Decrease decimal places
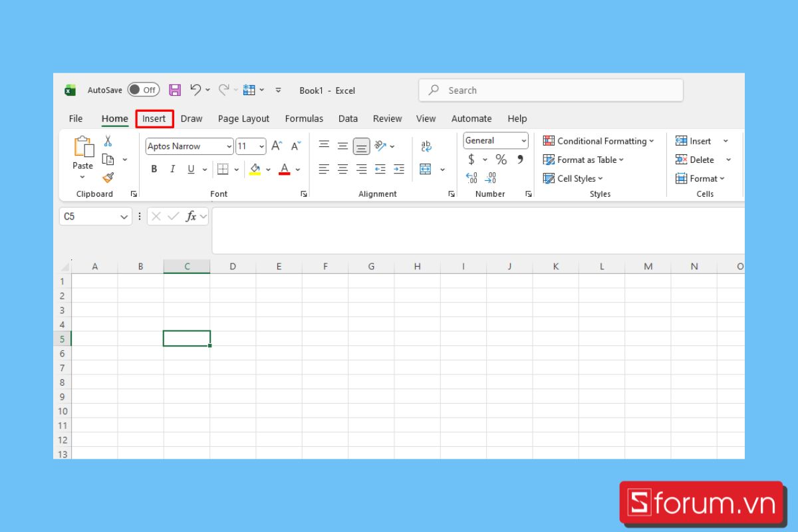Viewport: 798px width, 532px height. click(x=491, y=178)
